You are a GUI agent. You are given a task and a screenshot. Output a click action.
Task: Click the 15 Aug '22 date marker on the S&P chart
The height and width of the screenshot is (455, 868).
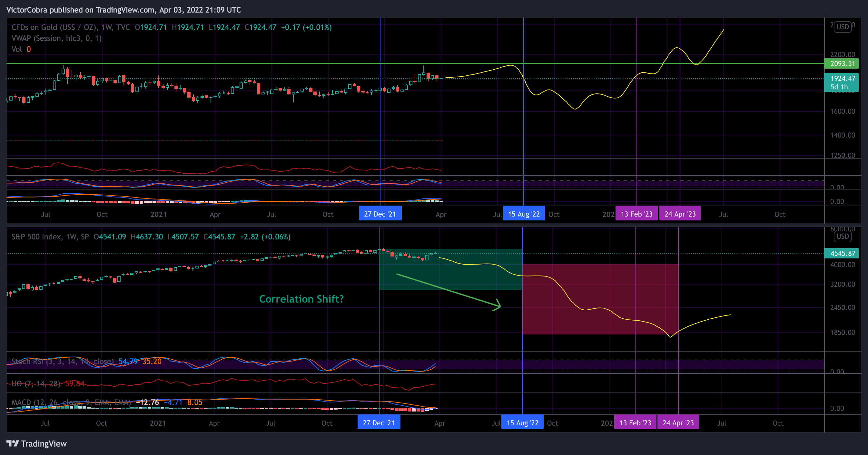523,423
